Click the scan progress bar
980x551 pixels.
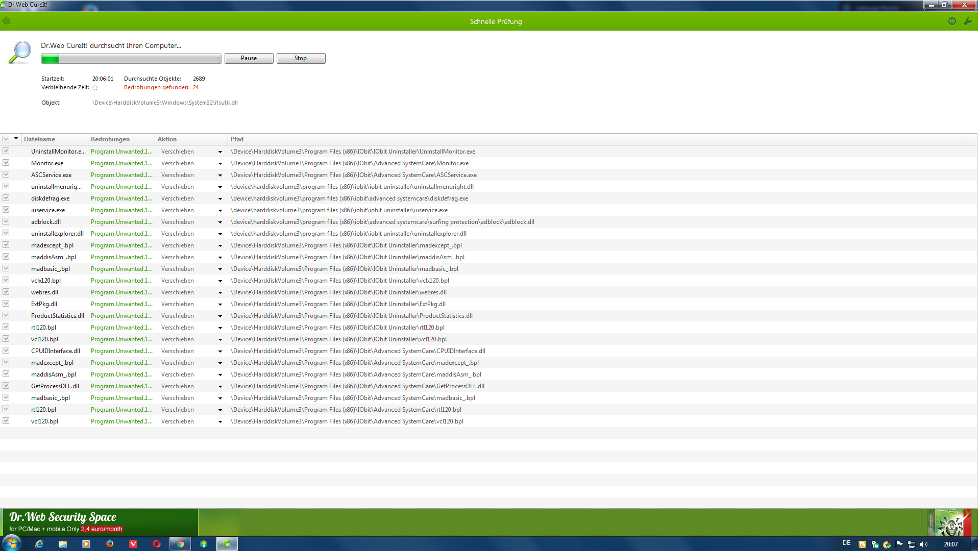click(x=131, y=59)
